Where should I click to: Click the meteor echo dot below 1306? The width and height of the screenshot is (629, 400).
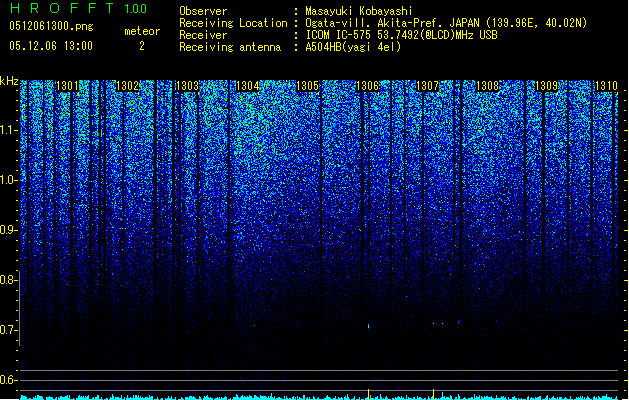[369, 327]
